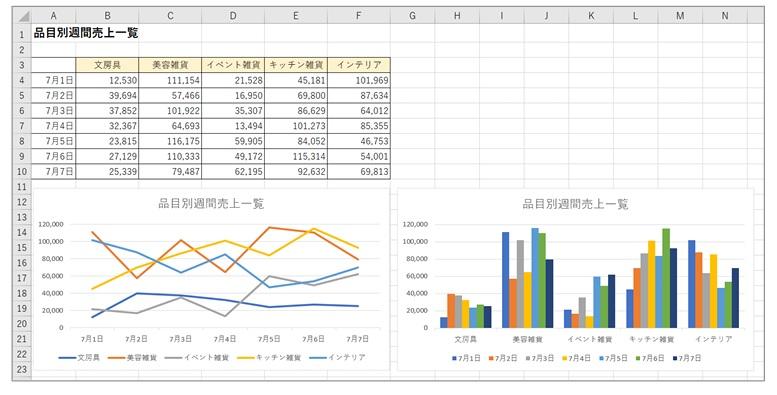Select the キッチン雑貨 header cell
The width and height of the screenshot is (777, 395).
pyautogui.click(x=296, y=65)
